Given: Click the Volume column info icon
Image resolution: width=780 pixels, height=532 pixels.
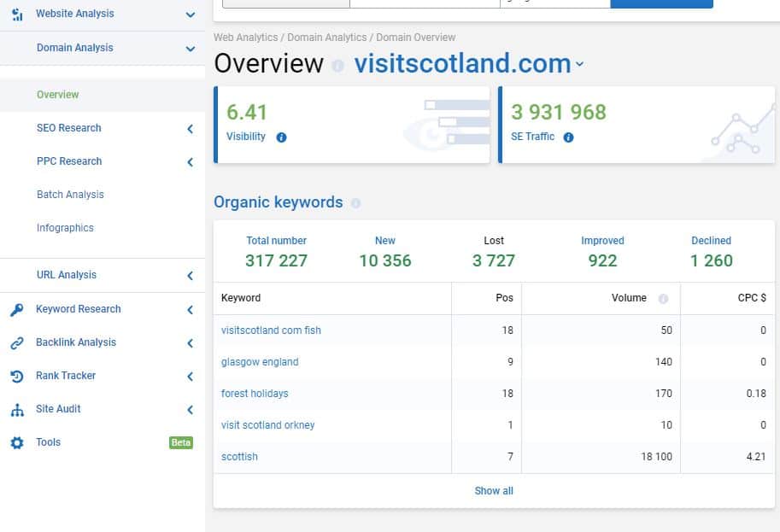Looking at the screenshot, I should (663, 298).
